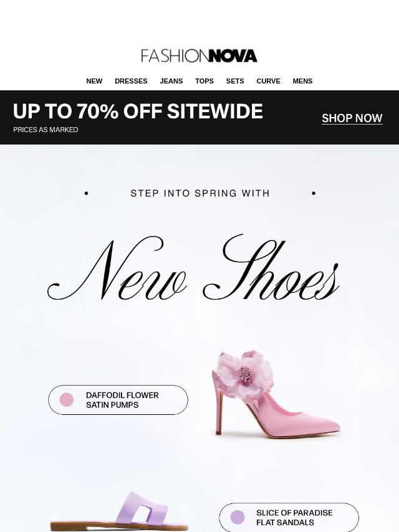399x532 pixels.
Task: Click the lilac swatch dot beside Slice of Paradise
Action: [x=238, y=518]
